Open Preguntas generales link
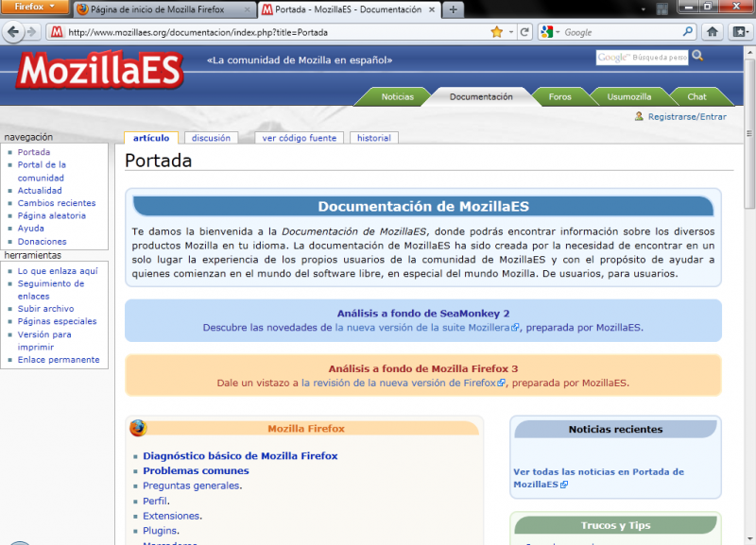Image resolution: width=756 pixels, height=545 pixels. pos(191,485)
